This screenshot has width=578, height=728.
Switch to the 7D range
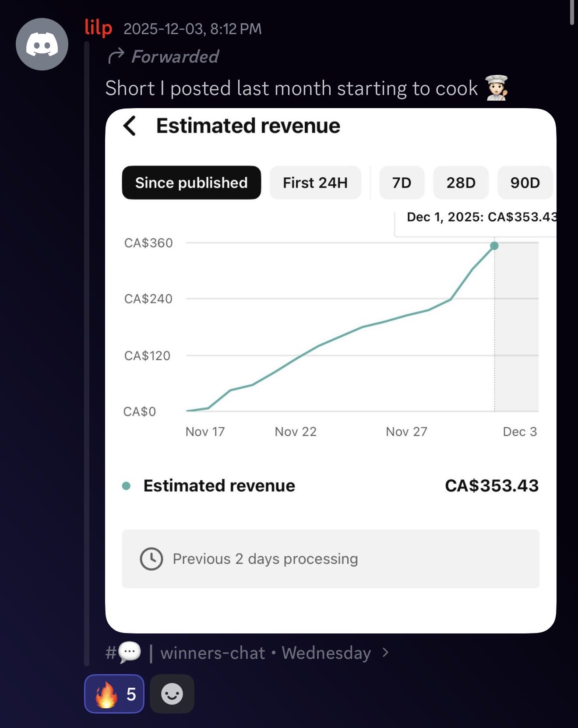[x=402, y=183]
